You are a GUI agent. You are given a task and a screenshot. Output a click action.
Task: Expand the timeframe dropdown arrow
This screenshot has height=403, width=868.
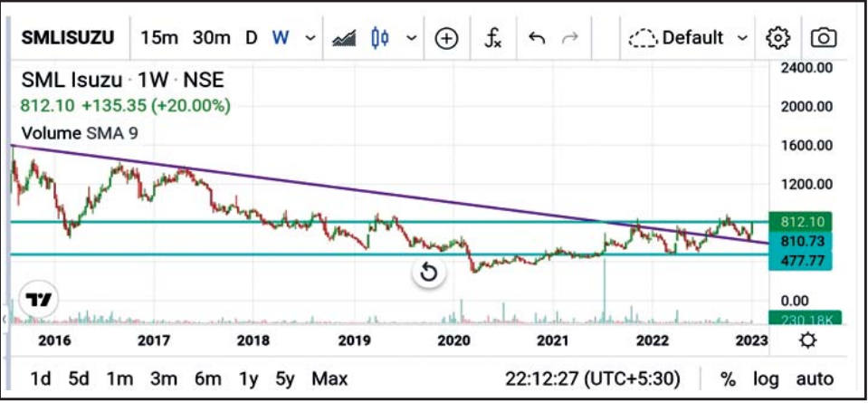click(x=310, y=38)
